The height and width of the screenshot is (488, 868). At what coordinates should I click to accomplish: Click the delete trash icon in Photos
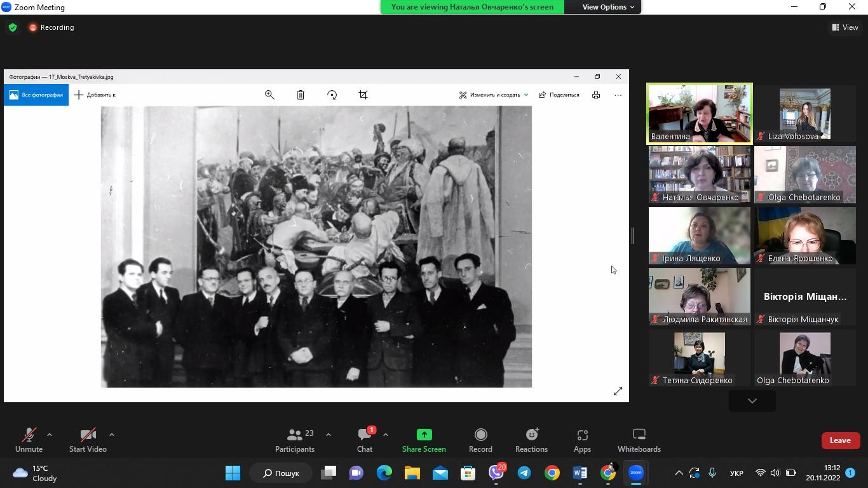[301, 95]
